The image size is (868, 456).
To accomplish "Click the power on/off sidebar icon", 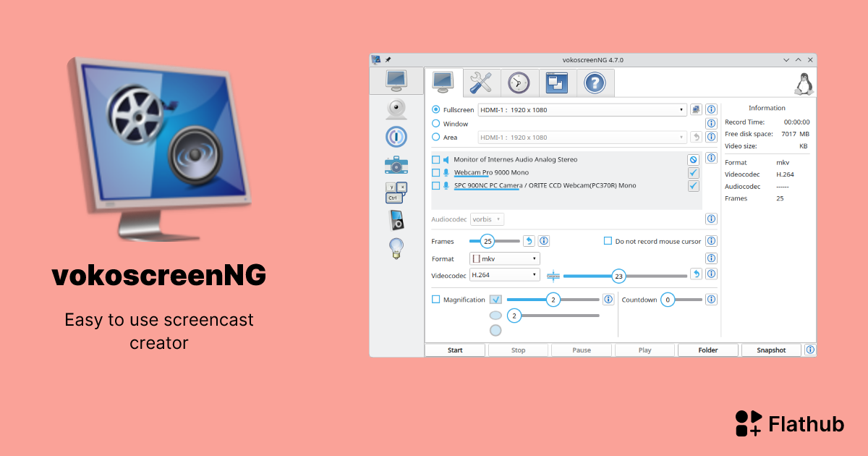I will tap(396, 136).
